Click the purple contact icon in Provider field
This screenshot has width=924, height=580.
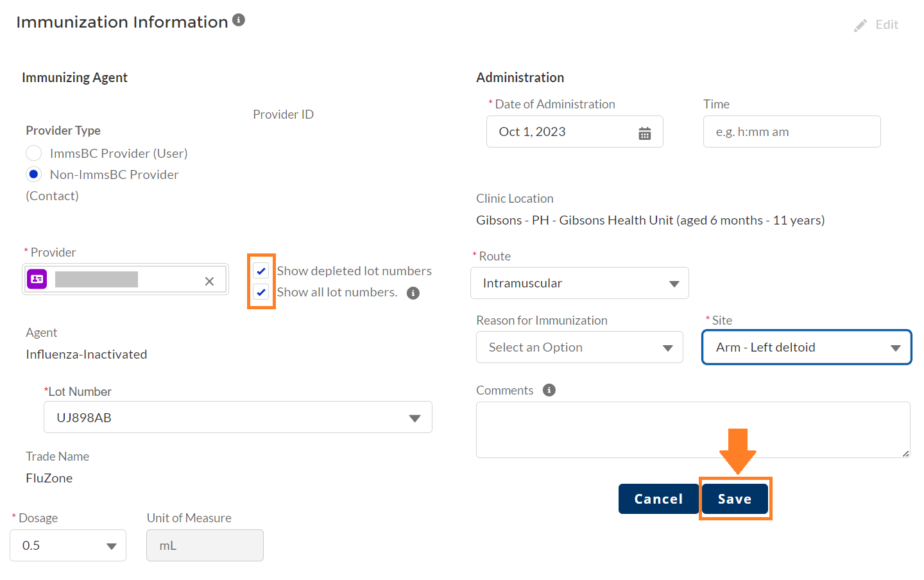37,279
